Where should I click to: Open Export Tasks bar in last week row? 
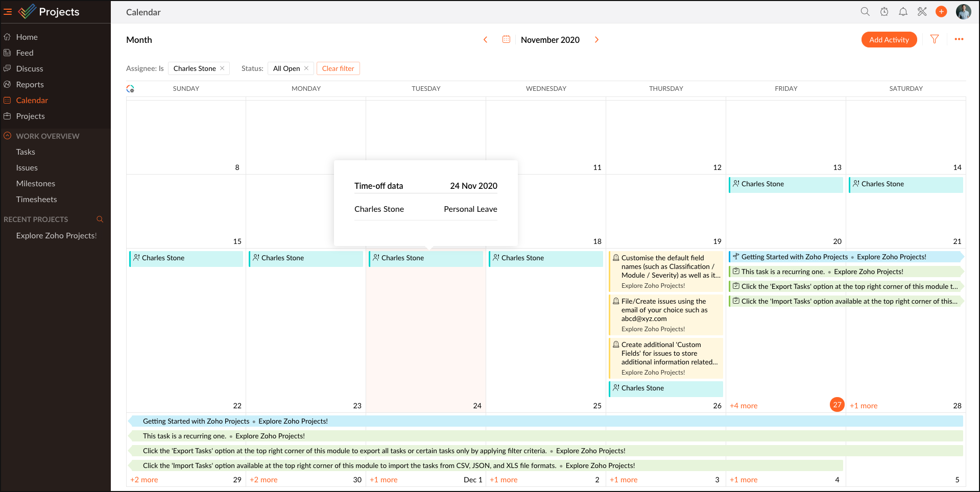click(545, 451)
